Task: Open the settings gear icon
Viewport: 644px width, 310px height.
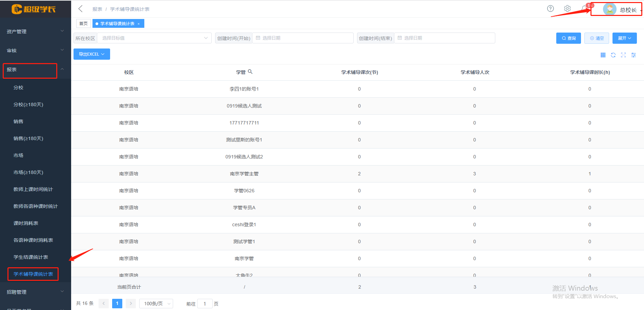Action: click(x=567, y=8)
